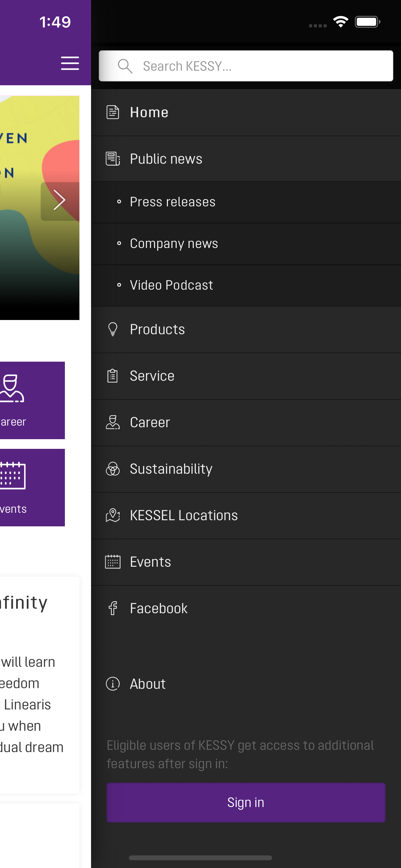Open the Infinity article card
The height and width of the screenshot is (868, 401).
click(x=40, y=685)
